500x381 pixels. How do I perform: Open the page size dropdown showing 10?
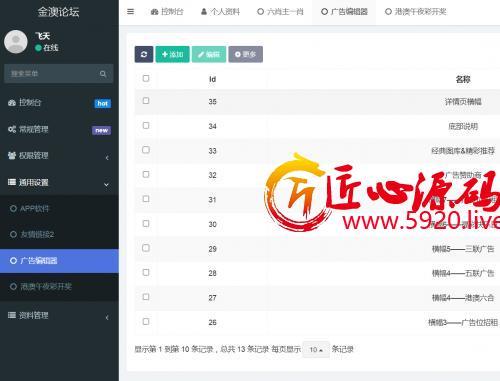click(316, 349)
